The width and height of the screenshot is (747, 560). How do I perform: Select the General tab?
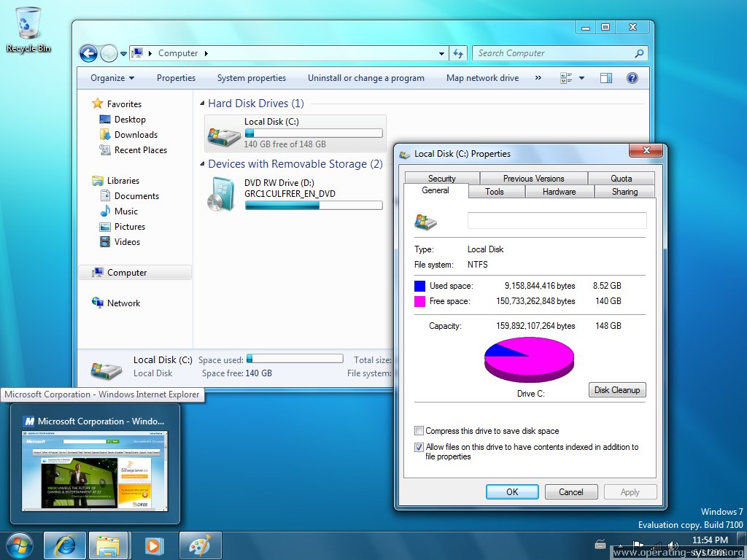pyautogui.click(x=436, y=190)
